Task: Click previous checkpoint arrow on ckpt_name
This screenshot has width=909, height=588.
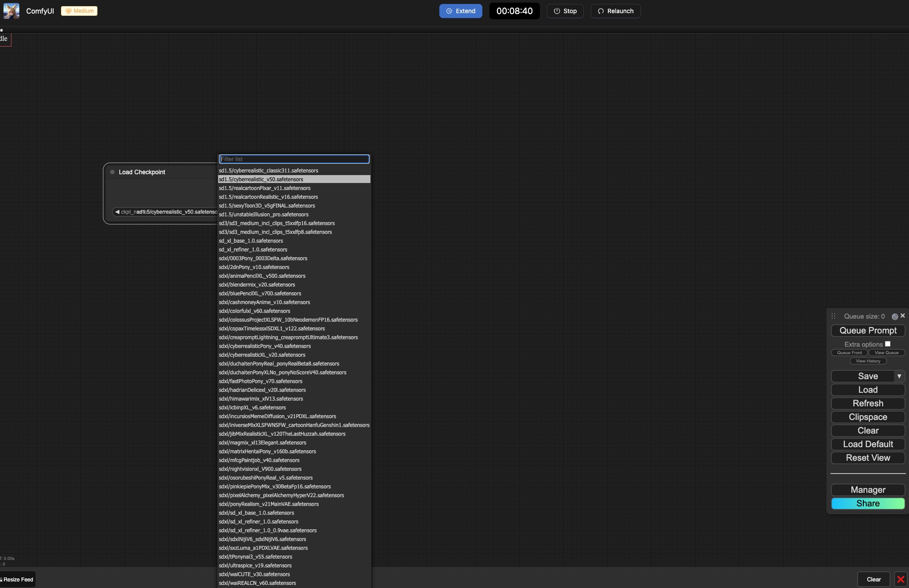Action: pyautogui.click(x=117, y=212)
